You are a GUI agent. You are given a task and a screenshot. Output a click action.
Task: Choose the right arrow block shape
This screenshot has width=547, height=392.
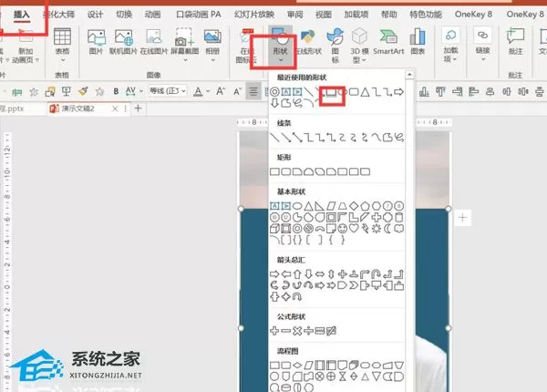[274, 274]
